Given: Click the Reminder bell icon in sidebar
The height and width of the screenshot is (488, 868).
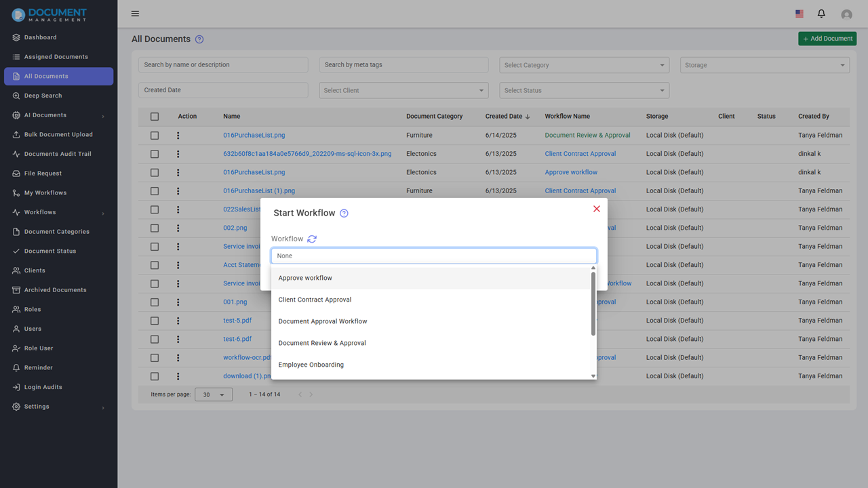Looking at the screenshot, I should pos(16,368).
